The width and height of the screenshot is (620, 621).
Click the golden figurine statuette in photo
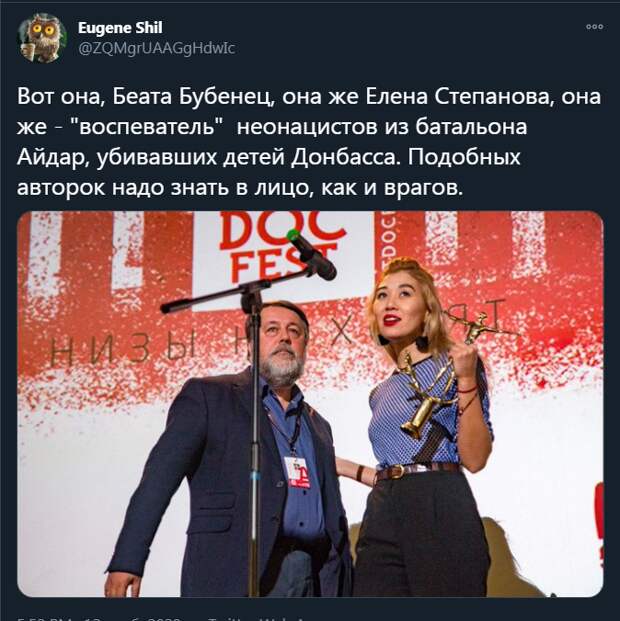[479, 327]
